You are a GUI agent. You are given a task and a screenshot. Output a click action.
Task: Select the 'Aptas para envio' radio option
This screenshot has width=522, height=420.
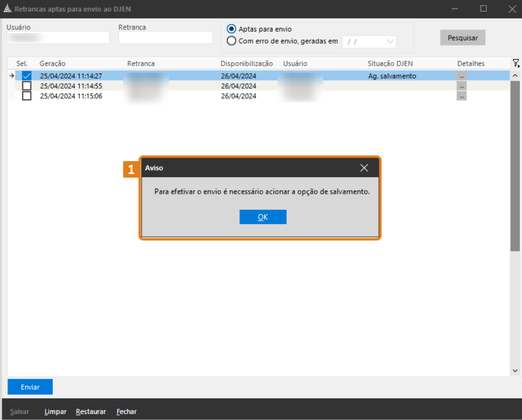pyautogui.click(x=231, y=29)
